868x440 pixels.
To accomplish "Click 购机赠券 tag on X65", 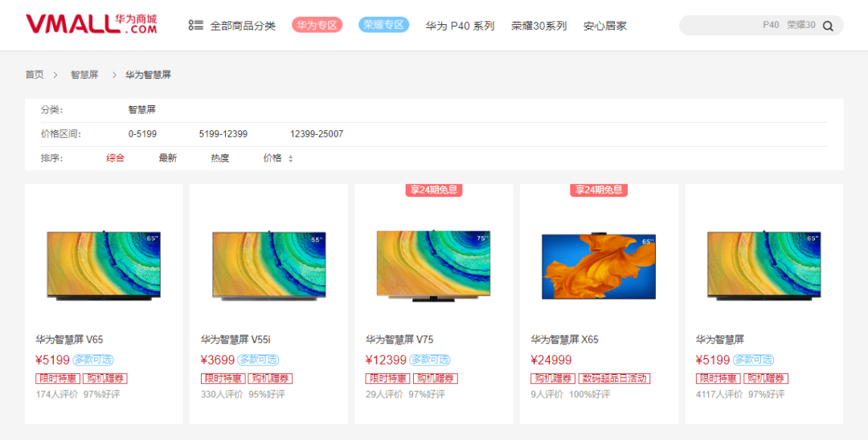I will (553, 379).
